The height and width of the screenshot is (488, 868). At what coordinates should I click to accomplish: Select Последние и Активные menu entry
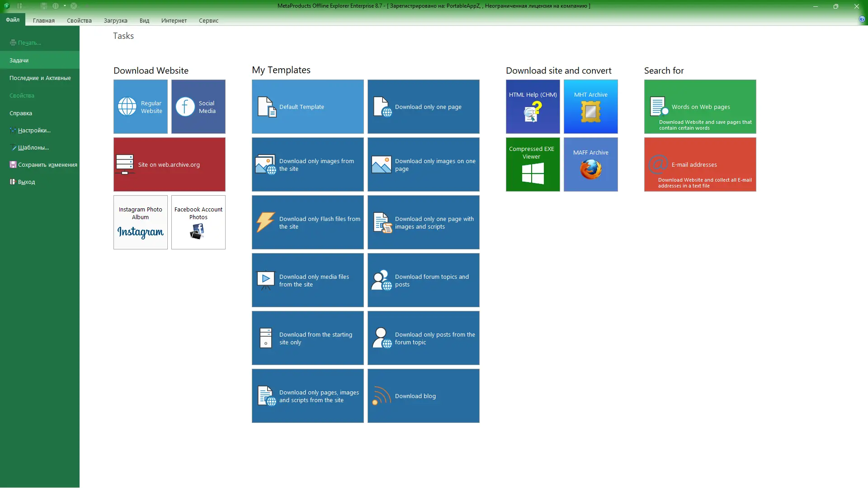click(40, 78)
